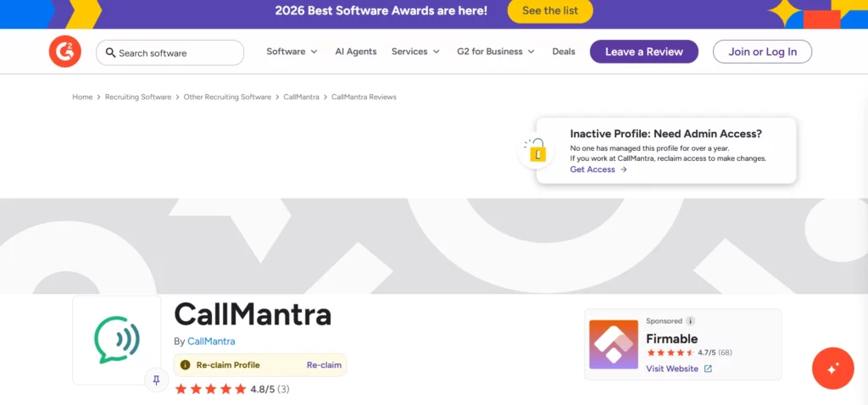Screen dimensions: 868x405
Task: Click the CallMantra product title heading
Action: 253,314
